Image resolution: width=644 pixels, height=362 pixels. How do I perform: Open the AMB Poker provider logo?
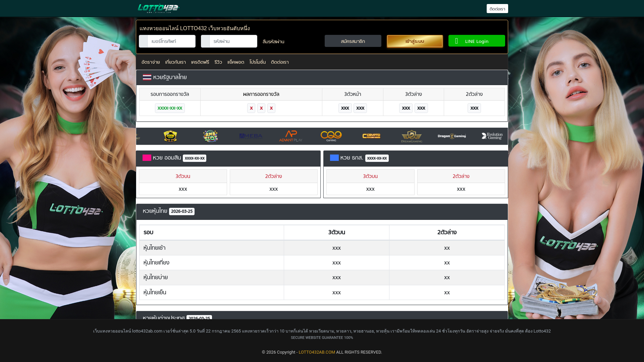(x=170, y=136)
